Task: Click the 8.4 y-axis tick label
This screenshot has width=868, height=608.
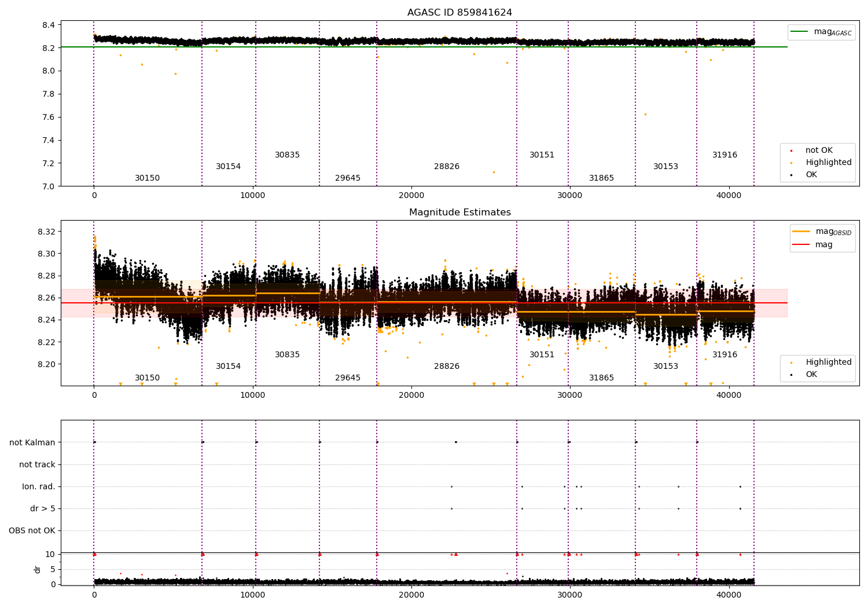Action: 49,25
